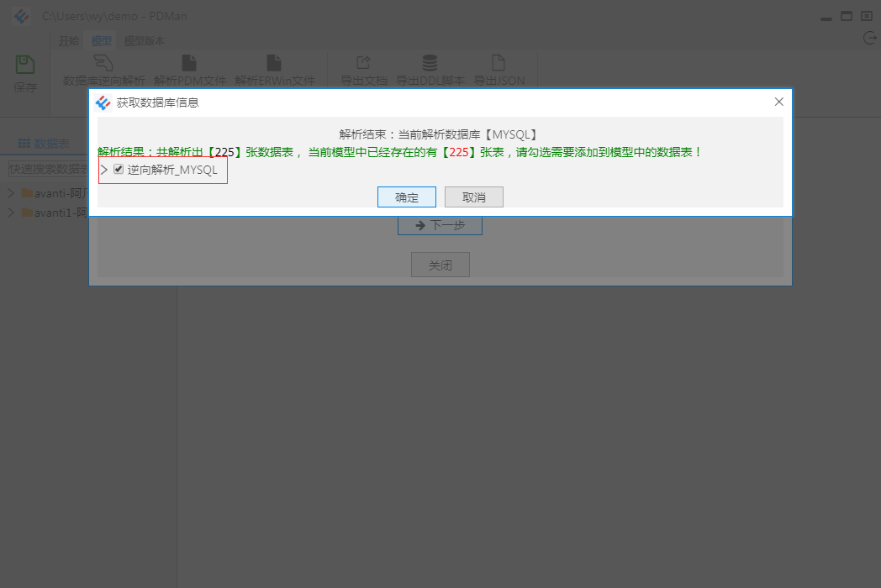Viewport: 881px width, 588px height.
Task: Expand the 逆向解析_MYSQL tree node
Action: pyautogui.click(x=104, y=170)
